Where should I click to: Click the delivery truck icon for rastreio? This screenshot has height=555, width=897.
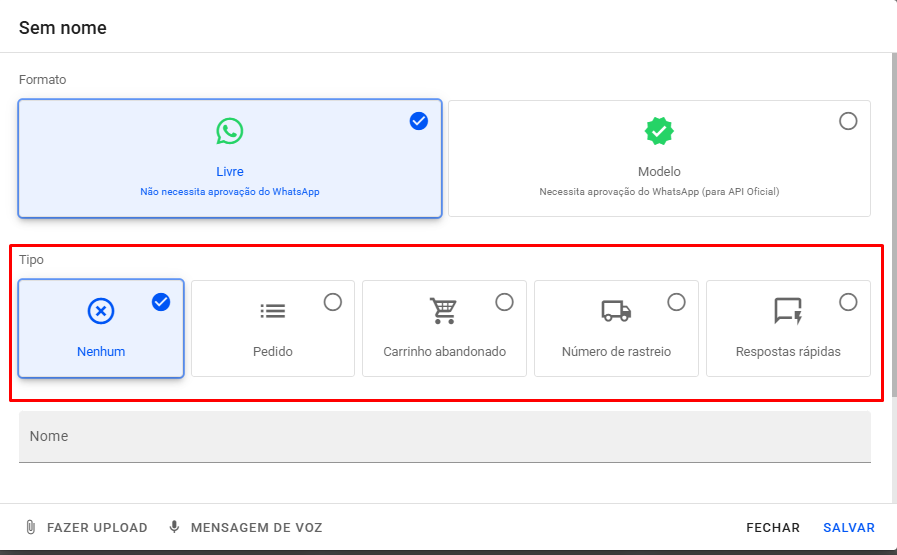616,311
